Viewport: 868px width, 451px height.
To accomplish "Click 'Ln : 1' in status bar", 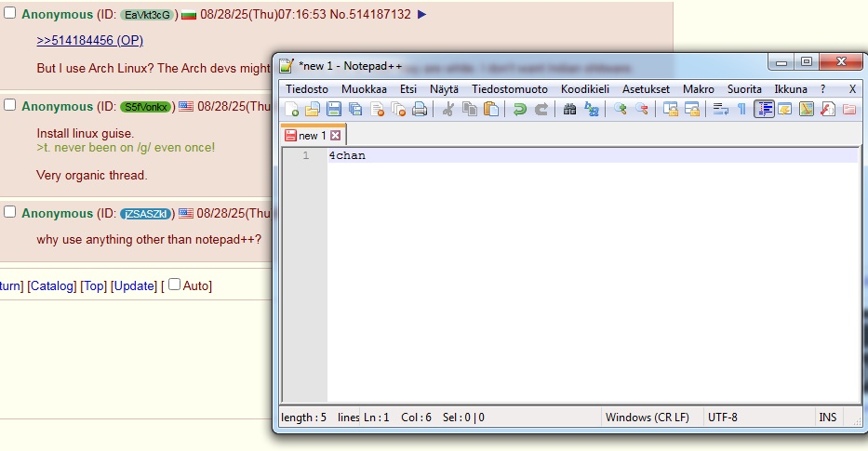I will [377, 418].
